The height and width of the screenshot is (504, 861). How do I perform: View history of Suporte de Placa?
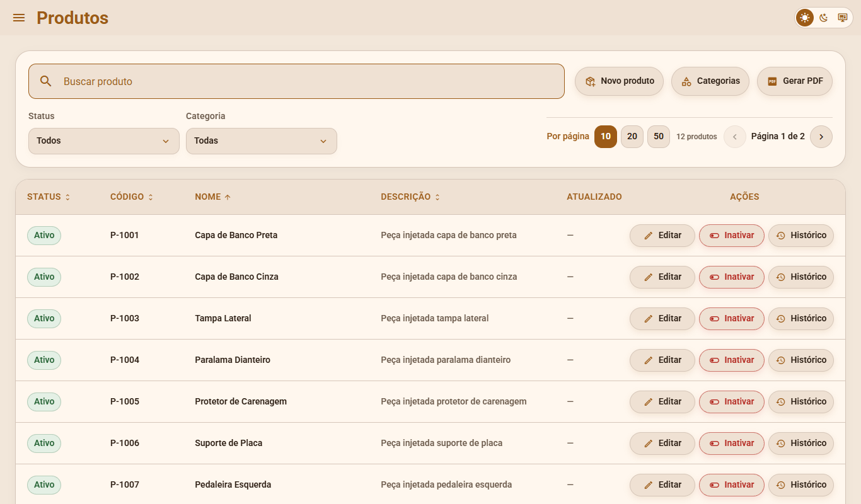801,444
